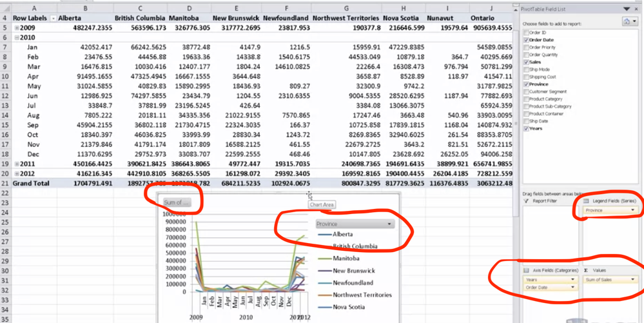This screenshot has width=644, height=323.
Task: Click the Legend Fields (Series) area icon
Action: 587,201
